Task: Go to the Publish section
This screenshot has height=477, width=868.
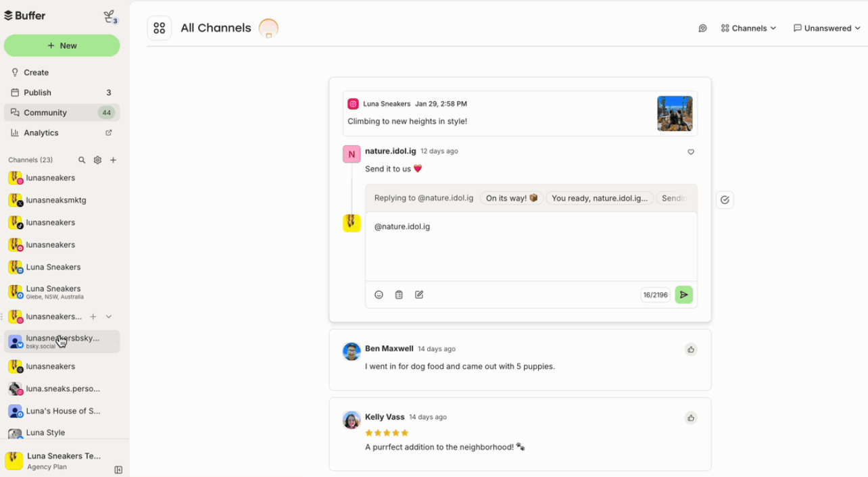Action: (x=62, y=93)
